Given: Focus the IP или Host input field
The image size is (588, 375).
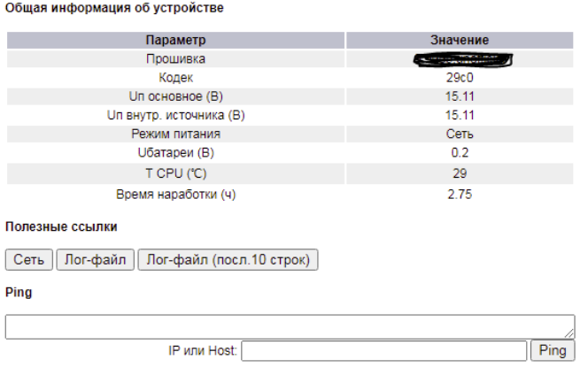Looking at the screenshot, I should (x=384, y=351).
